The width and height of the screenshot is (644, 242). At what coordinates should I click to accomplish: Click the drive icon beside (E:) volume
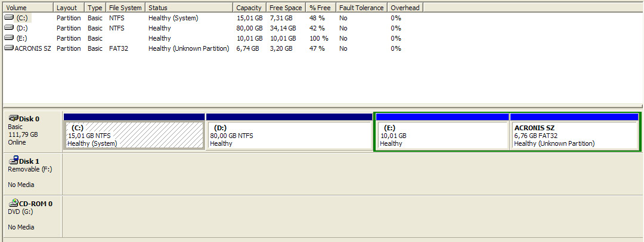(x=9, y=38)
